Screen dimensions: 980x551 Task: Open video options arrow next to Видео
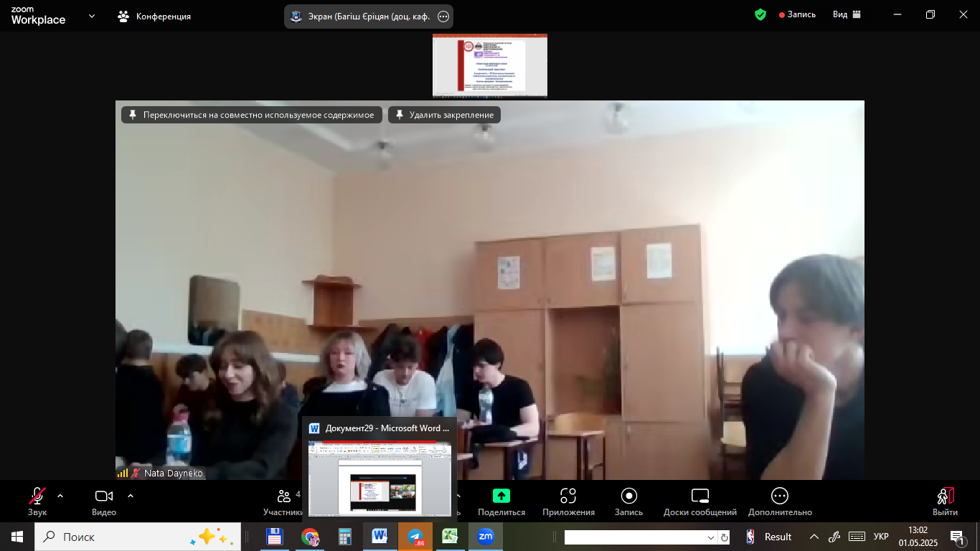(x=131, y=496)
